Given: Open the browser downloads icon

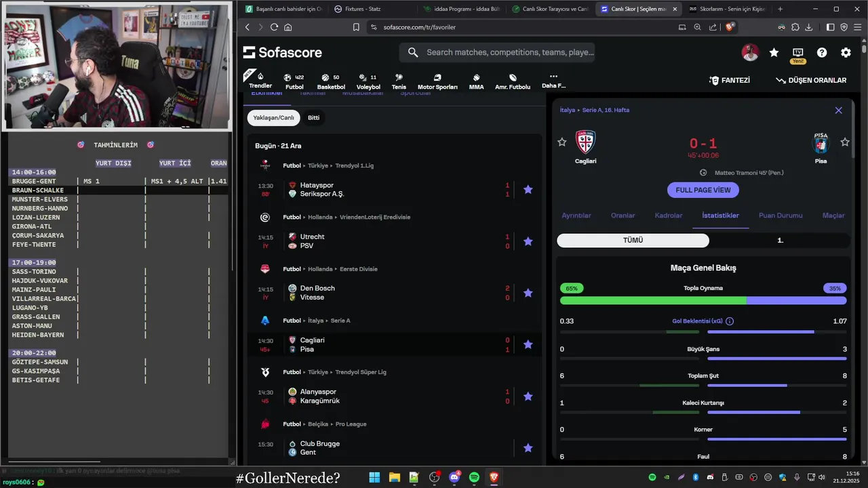Looking at the screenshot, I should tap(808, 27).
